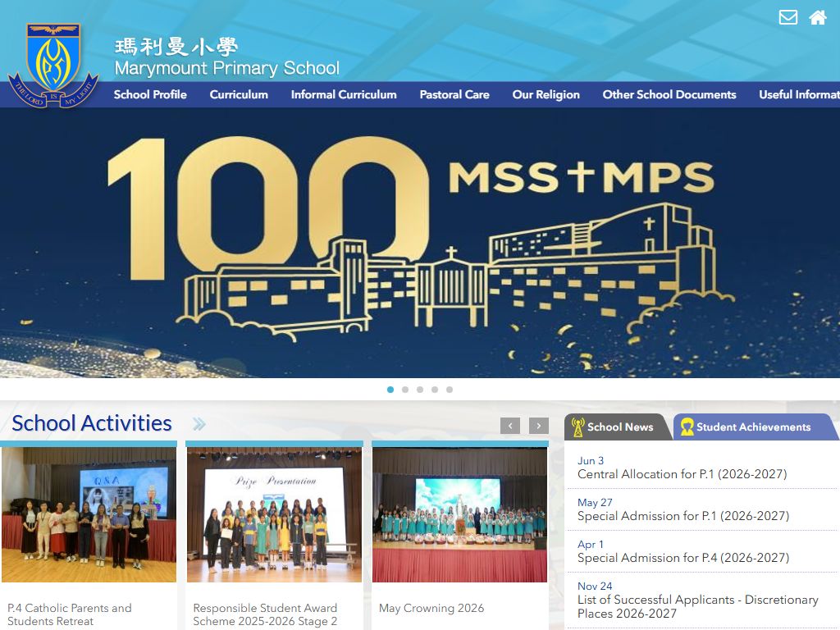The width and height of the screenshot is (840, 630).
Task: Click Marymount Primary School title text
Action: coord(226,68)
